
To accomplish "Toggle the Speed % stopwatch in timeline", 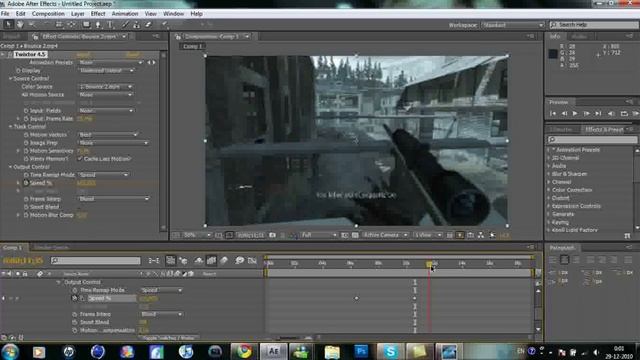I will 75,298.
